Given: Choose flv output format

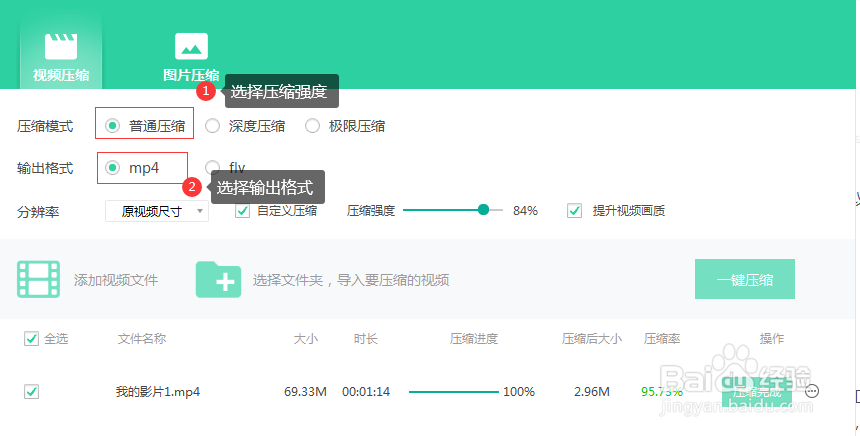Looking at the screenshot, I should point(212,168).
